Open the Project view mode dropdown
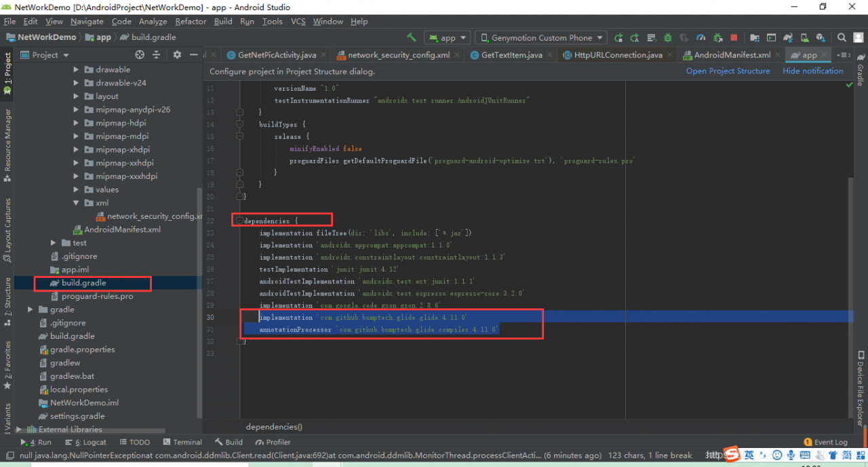Screen dimensions: 868x467 point(45,55)
